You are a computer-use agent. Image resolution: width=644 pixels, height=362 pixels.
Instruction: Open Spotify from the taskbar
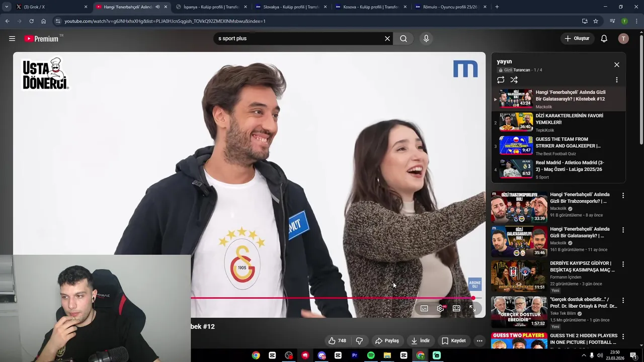click(371, 355)
